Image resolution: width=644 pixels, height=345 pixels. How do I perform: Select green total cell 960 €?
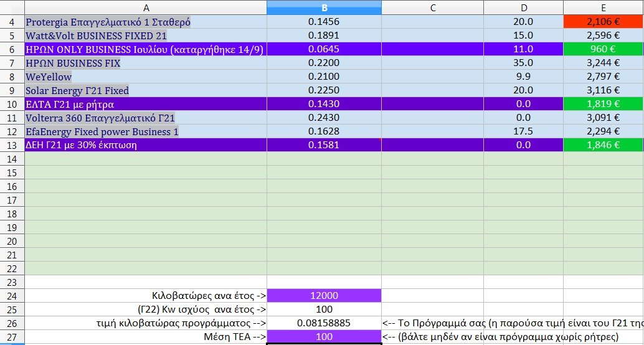click(x=604, y=49)
